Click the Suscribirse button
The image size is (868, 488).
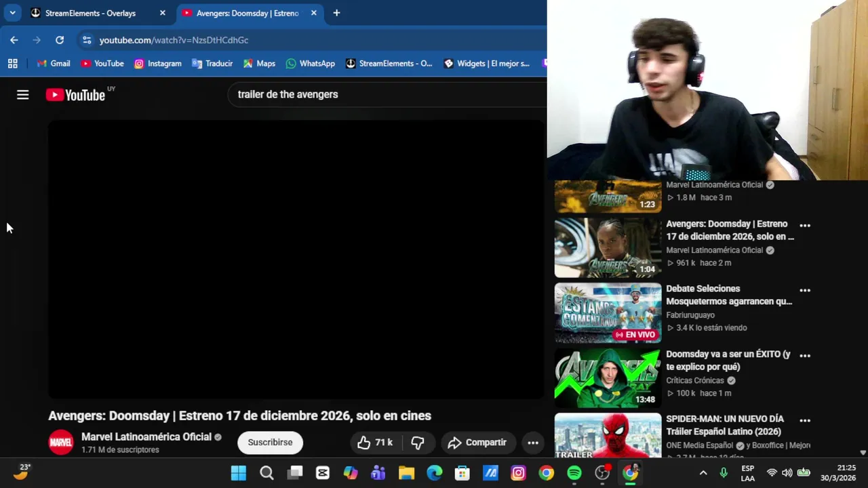click(270, 443)
